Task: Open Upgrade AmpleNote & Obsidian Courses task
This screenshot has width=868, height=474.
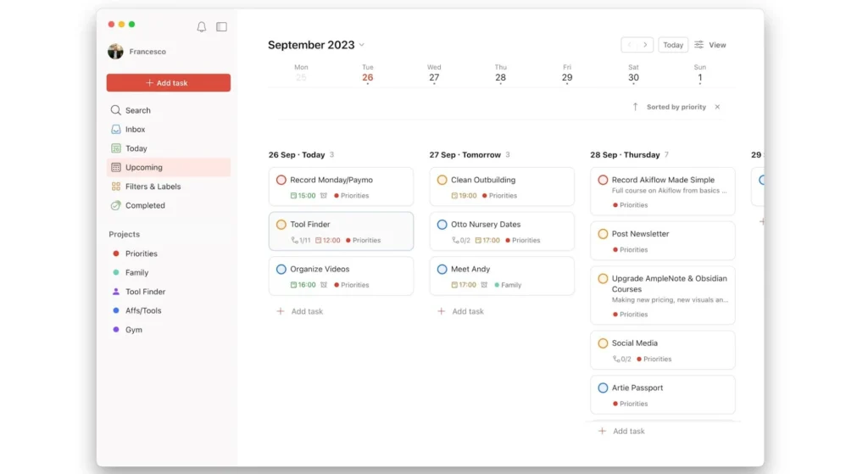Action: click(663, 296)
